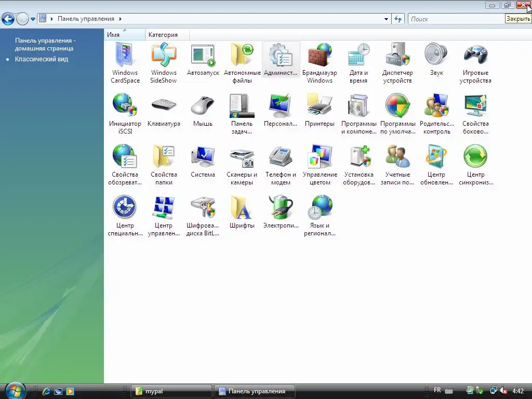
Task: Open Звук sound settings
Action: [x=436, y=60]
